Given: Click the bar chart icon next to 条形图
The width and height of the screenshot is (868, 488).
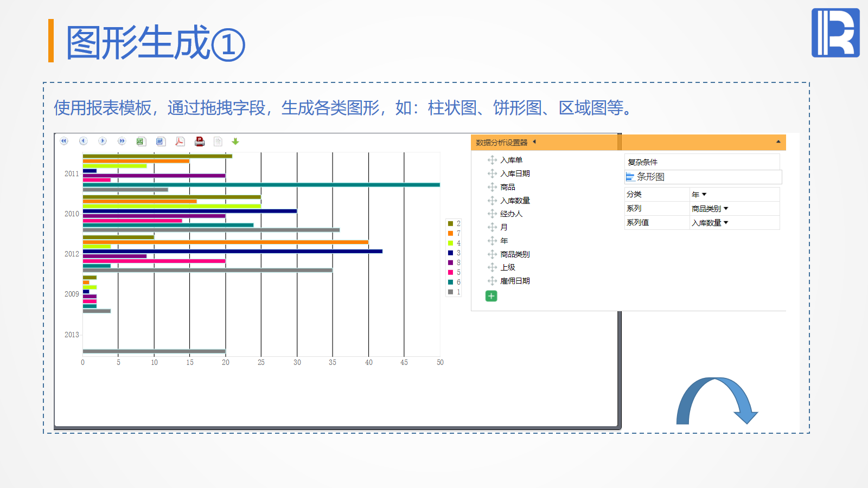Looking at the screenshot, I should [x=630, y=177].
